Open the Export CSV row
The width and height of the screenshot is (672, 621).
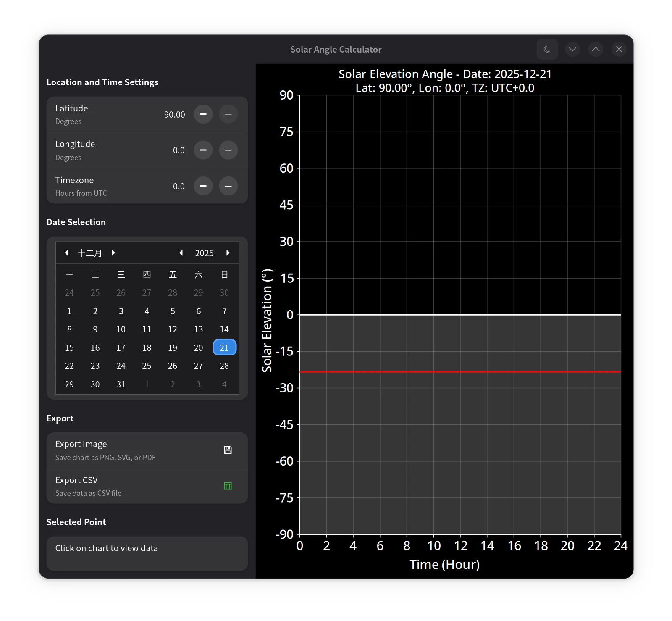click(147, 486)
